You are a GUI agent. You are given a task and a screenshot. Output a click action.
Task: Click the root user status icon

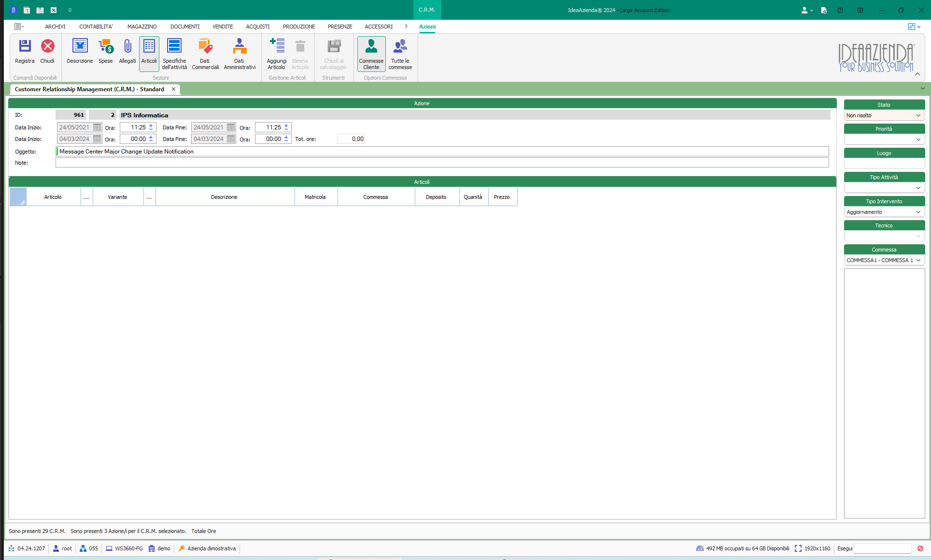pos(56,548)
